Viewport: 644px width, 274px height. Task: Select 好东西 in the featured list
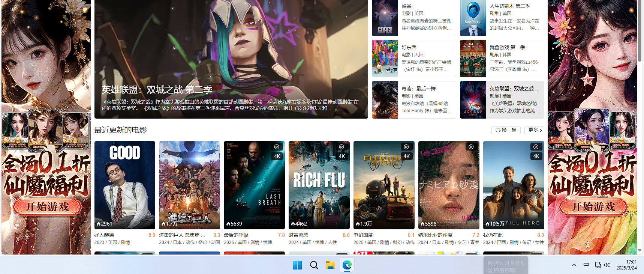[414, 59]
